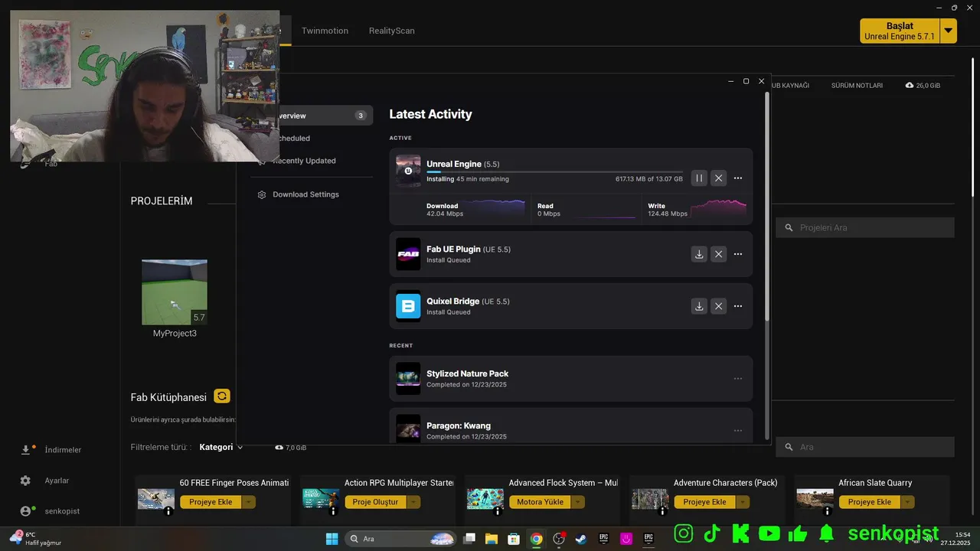Switch to the Twinmotion tab
Image resolution: width=980 pixels, height=551 pixels.
click(x=325, y=31)
